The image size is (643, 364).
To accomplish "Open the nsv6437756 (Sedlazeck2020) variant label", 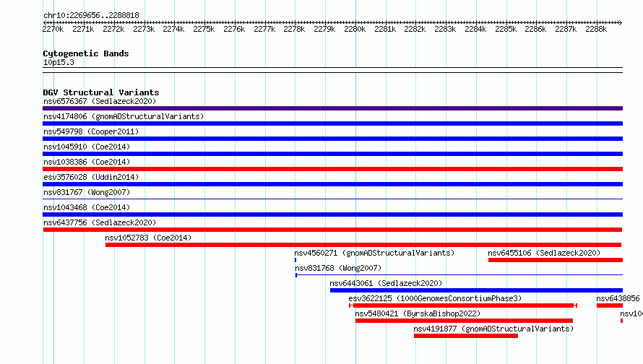I will pos(100,222).
